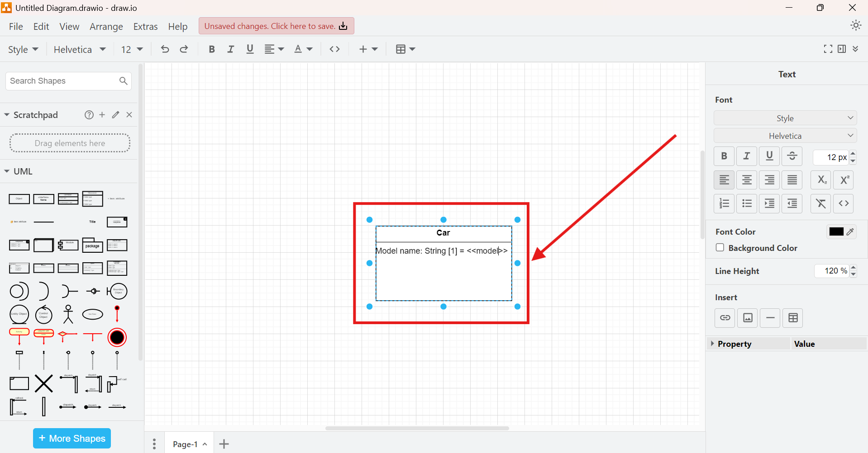868x453 pixels.
Task: Select the UML Actor shape
Action: click(x=68, y=314)
